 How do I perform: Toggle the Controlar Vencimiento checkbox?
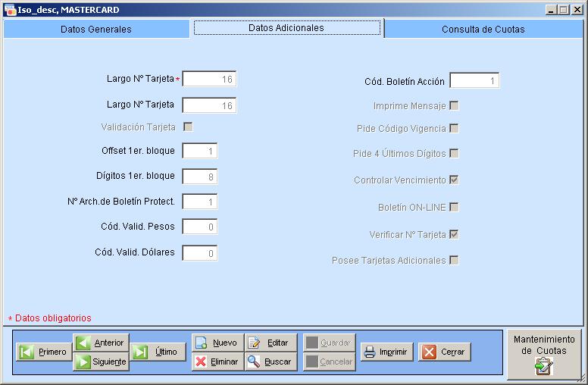[x=454, y=180]
